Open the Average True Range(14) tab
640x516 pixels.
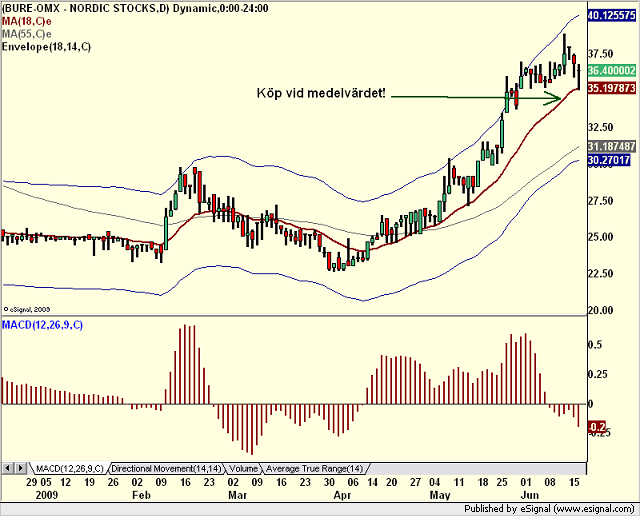[314, 468]
